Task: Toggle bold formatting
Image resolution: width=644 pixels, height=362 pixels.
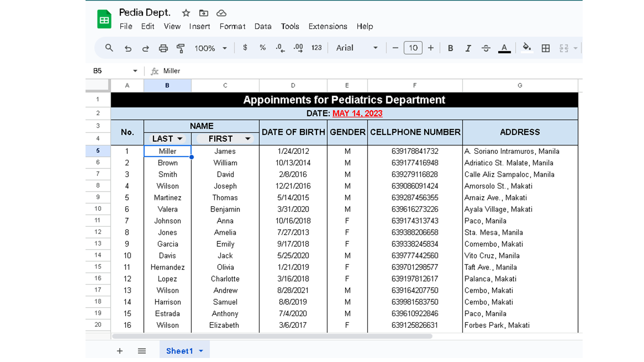Action: 450,48
